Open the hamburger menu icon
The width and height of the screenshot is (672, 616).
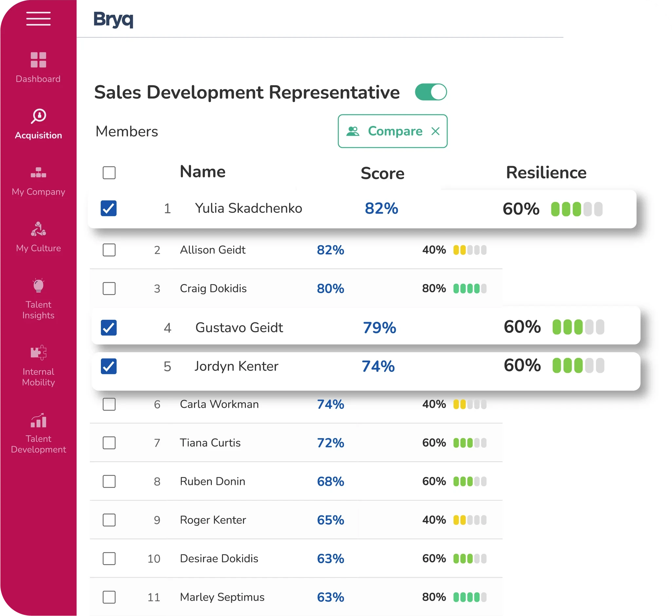(38, 19)
